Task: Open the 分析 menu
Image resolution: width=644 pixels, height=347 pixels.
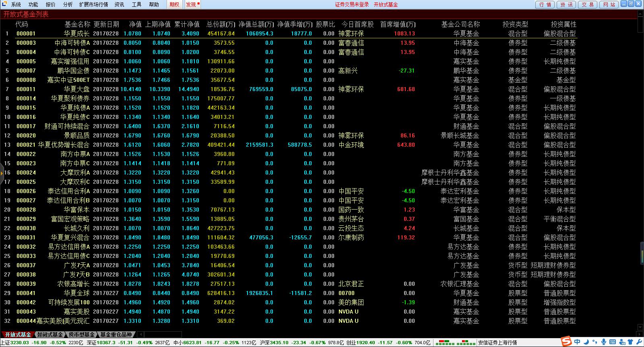Action: point(68,4)
